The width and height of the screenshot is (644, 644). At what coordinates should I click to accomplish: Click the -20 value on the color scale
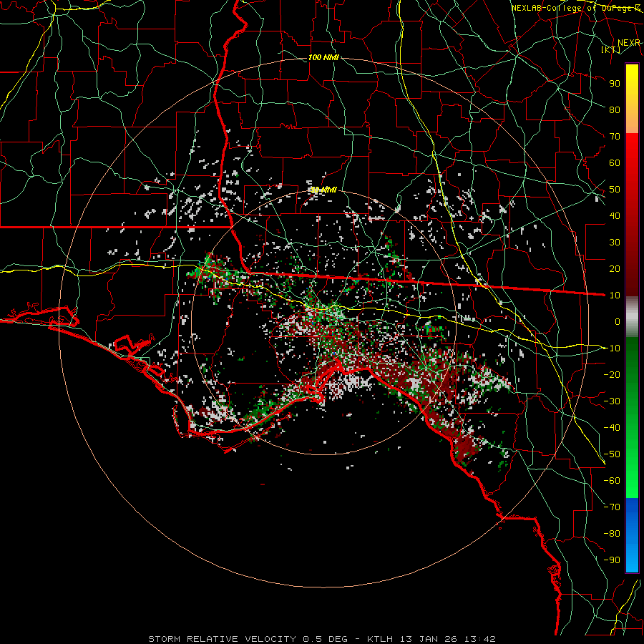612,374
